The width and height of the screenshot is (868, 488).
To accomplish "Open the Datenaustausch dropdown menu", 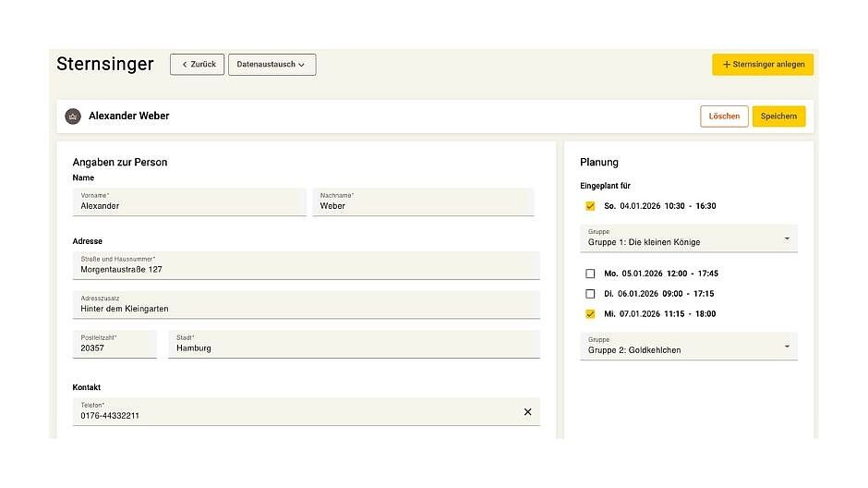I will 271,65.
